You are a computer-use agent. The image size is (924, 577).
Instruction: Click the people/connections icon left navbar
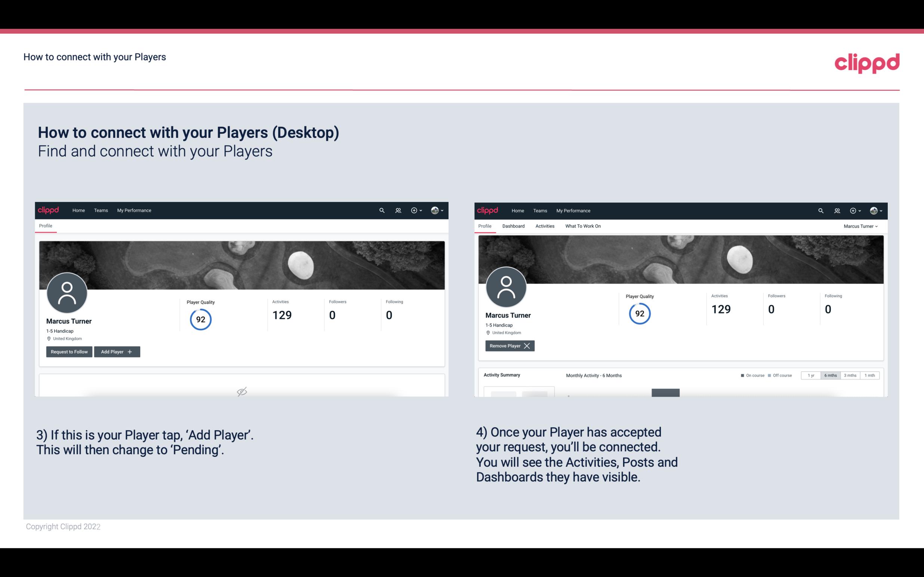point(397,210)
